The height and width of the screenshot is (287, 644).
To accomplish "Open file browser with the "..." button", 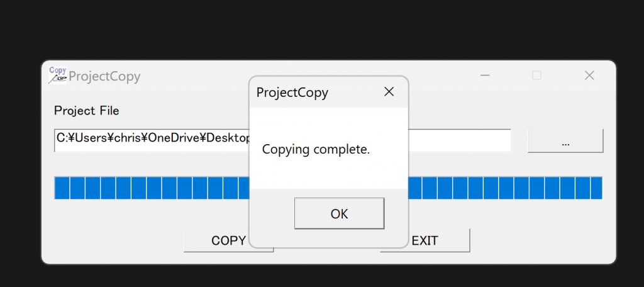I will point(565,141).
